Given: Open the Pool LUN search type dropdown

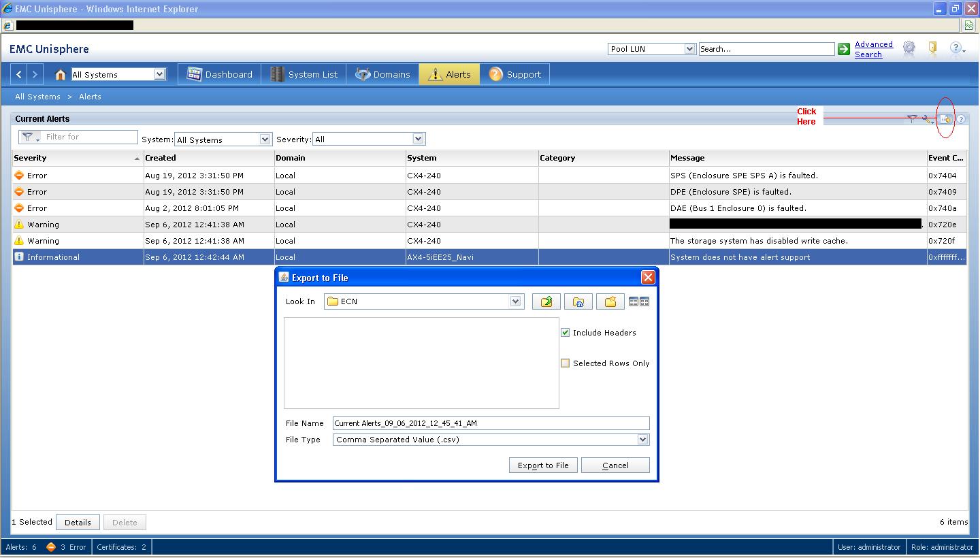Looking at the screenshot, I should [x=689, y=49].
